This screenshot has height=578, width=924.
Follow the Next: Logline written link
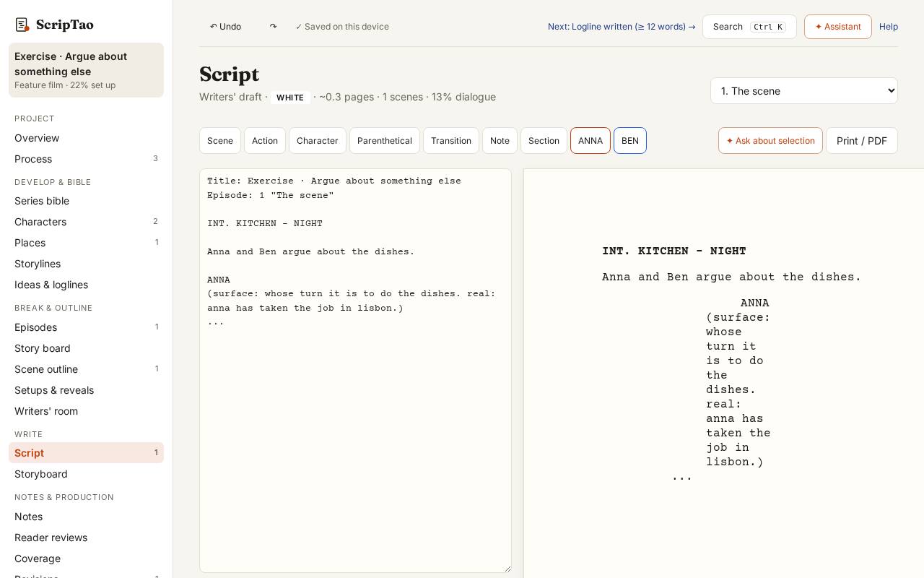[622, 27]
